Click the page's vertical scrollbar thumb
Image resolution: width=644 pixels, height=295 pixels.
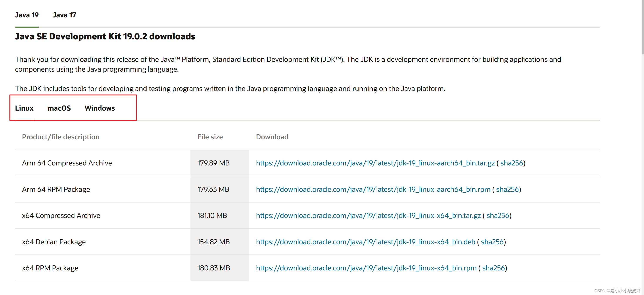[x=642, y=27]
